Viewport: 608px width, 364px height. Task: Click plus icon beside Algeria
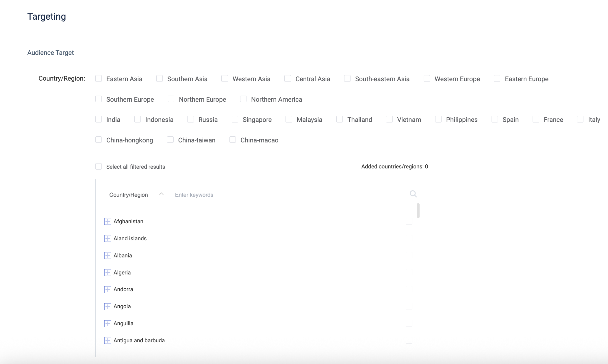click(x=107, y=273)
